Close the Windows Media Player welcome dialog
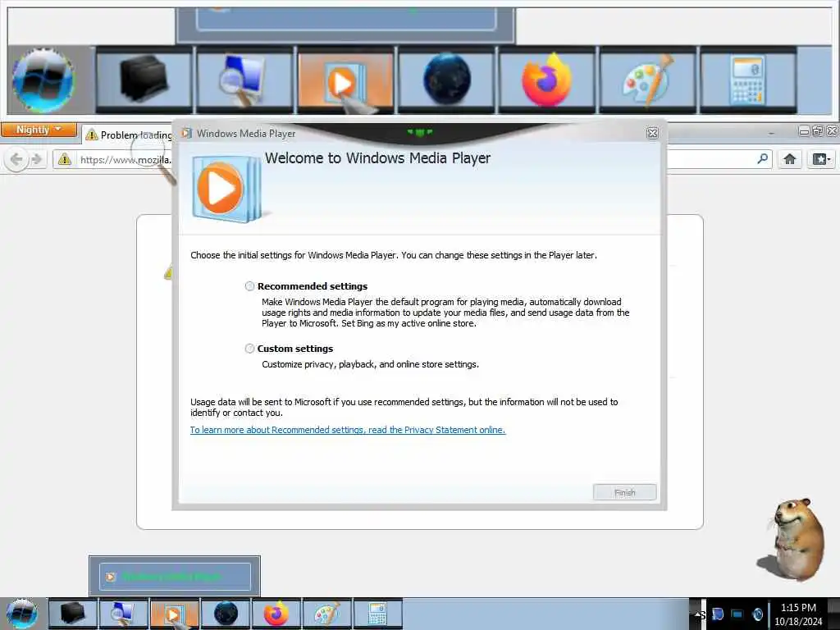Screen dimensions: 840x630 (x=652, y=134)
